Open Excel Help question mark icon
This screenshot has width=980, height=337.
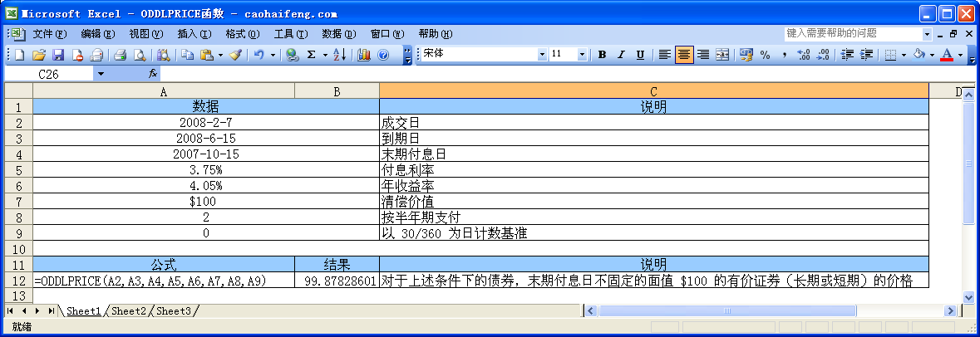(x=383, y=55)
